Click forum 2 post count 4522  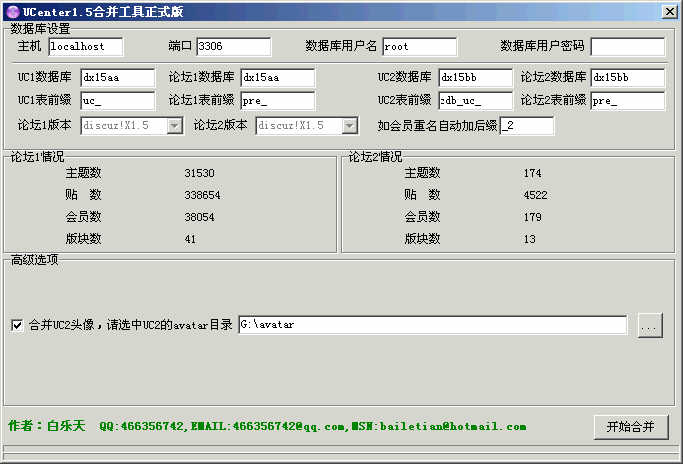click(535, 195)
